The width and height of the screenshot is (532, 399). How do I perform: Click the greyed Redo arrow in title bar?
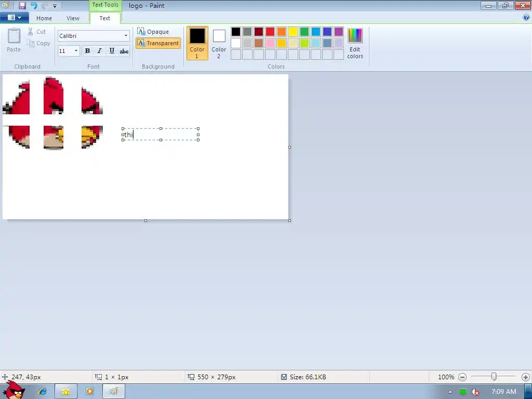tap(45, 5)
